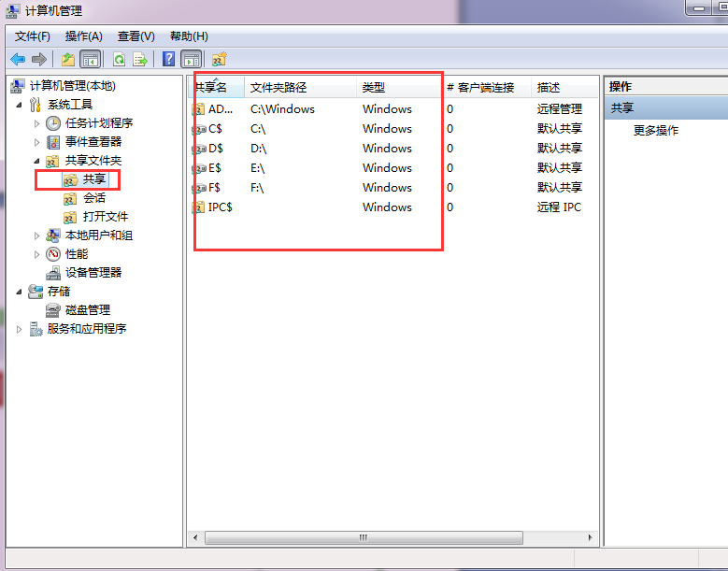
Task: Select 会话 in the tree
Action: 94,198
